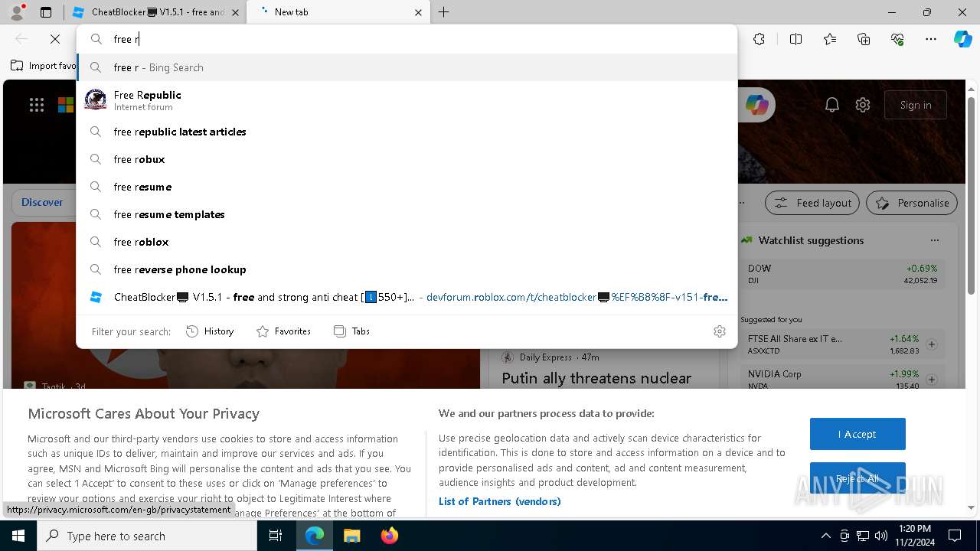Open the volume control in the system tray

click(x=881, y=536)
